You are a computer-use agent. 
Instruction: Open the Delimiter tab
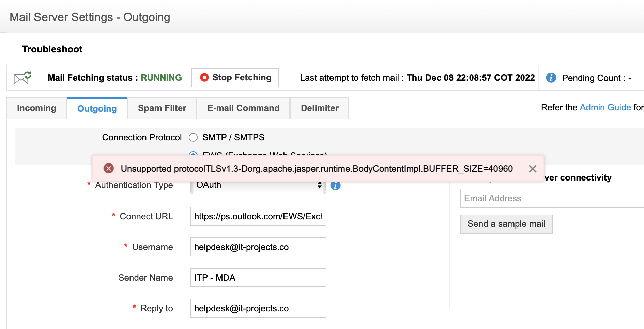(319, 108)
